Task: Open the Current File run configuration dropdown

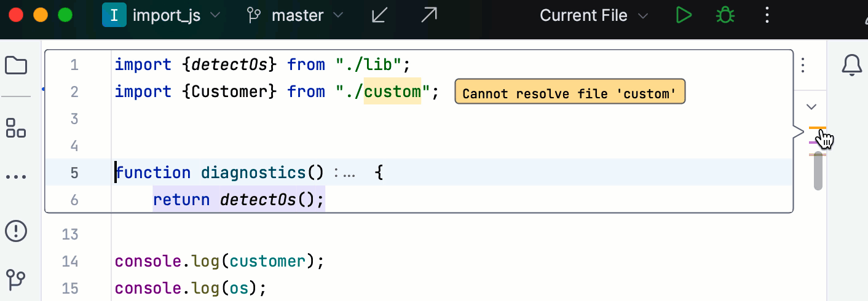Action: 593,15
